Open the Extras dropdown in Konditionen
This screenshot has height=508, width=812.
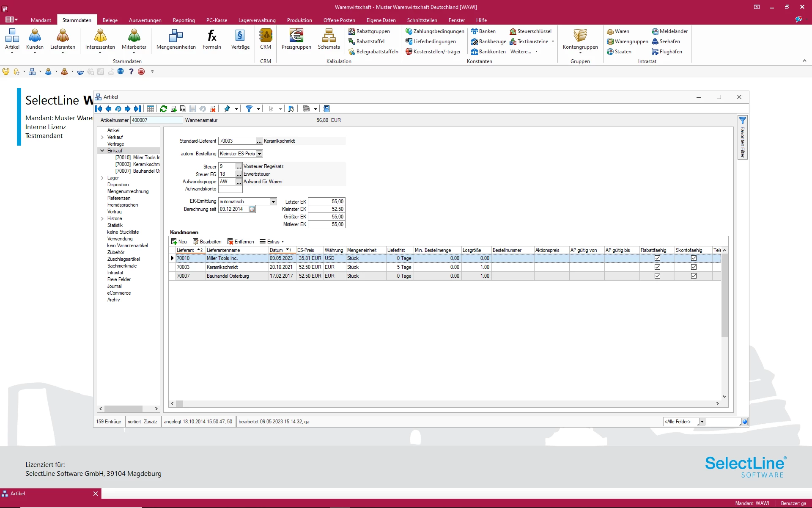tap(272, 242)
